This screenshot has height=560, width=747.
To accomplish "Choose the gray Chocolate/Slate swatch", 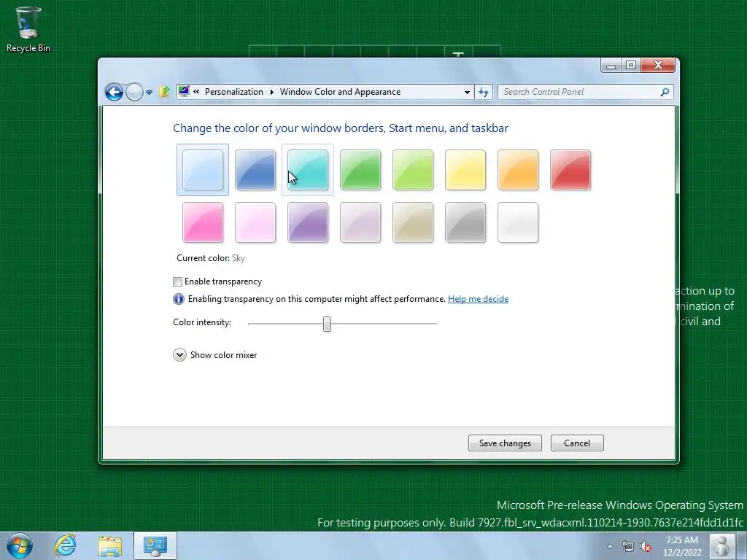I will tap(465, 222).
